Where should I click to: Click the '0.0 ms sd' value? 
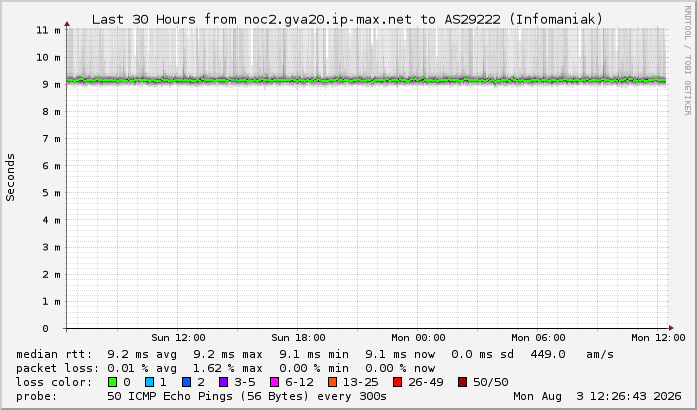click(482, 354)
